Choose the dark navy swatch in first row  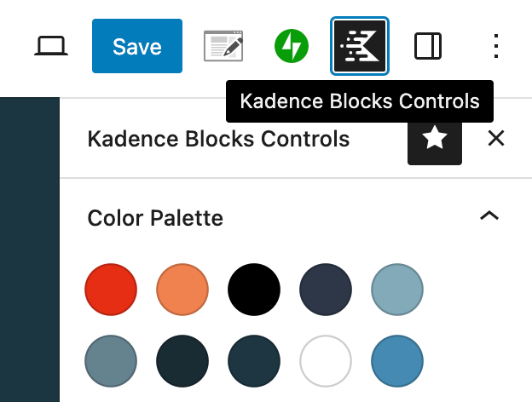(326, 290)
